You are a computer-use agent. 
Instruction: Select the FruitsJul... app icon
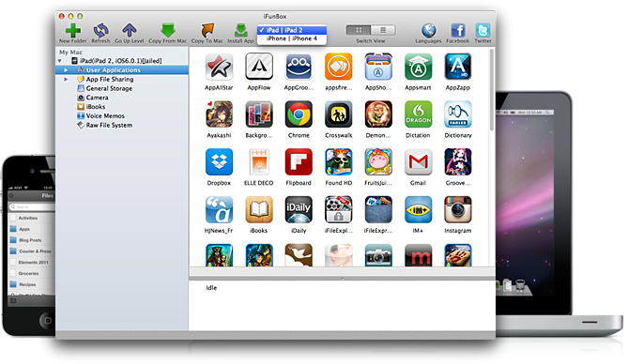click(x=378, y=161)
